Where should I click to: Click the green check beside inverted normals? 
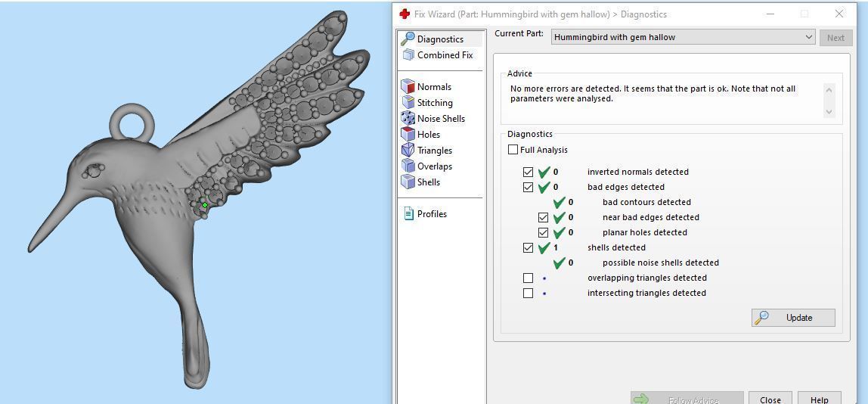(x=544, y=172)
